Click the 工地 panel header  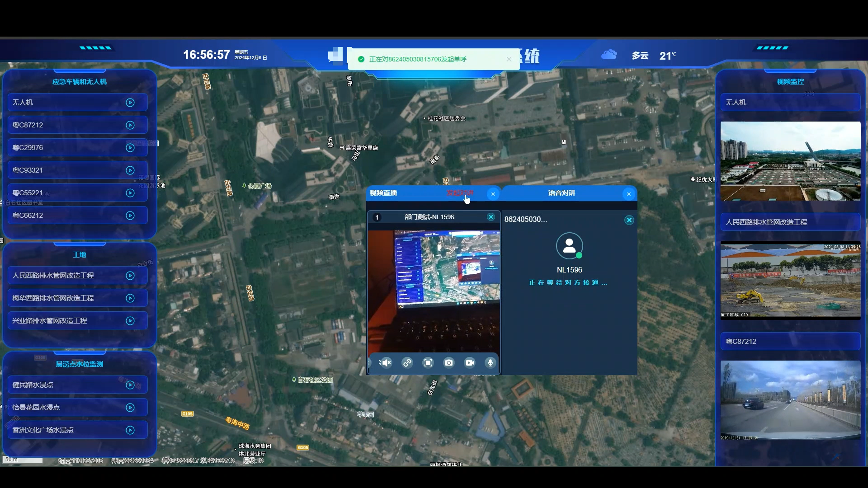coord(80,255)
